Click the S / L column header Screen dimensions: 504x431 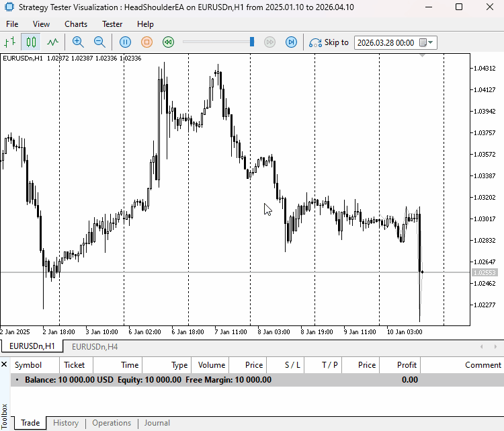(286, 365)
